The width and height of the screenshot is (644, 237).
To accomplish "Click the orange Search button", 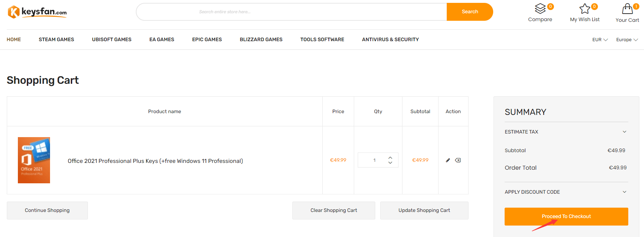I will click(470, 12).
